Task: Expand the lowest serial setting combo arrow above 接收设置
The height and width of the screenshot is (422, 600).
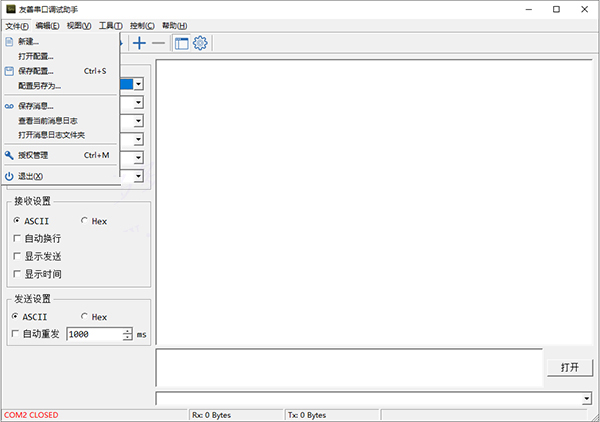Action: tap(139, 176)
